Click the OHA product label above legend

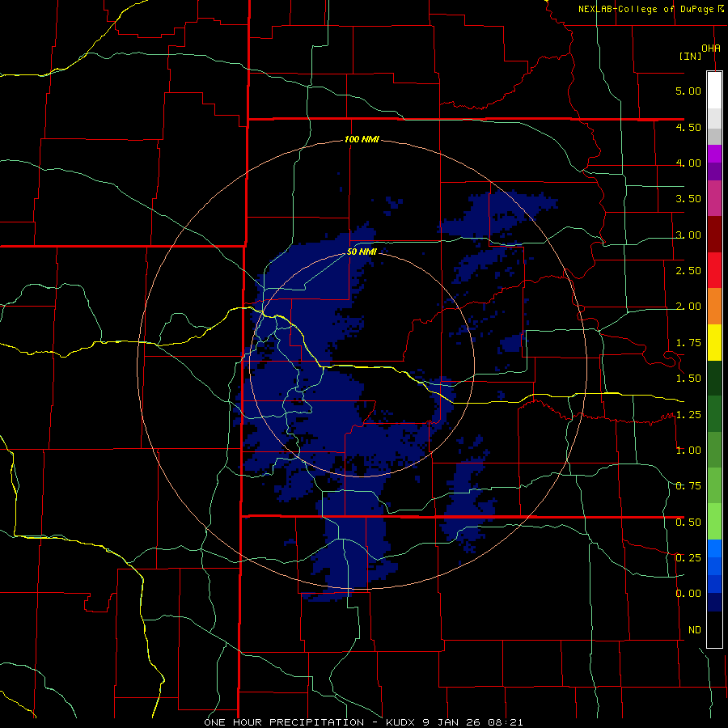(x=711, y=48)
